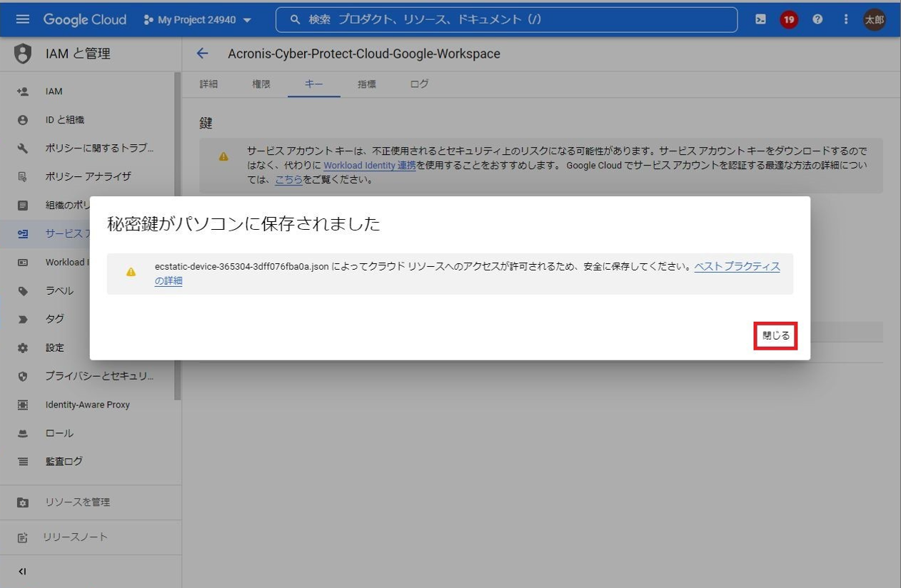Click the 鍵 section heading
The width and height of the screenshot is (901, 588).
pyautogui.click(x=206, y=123)
